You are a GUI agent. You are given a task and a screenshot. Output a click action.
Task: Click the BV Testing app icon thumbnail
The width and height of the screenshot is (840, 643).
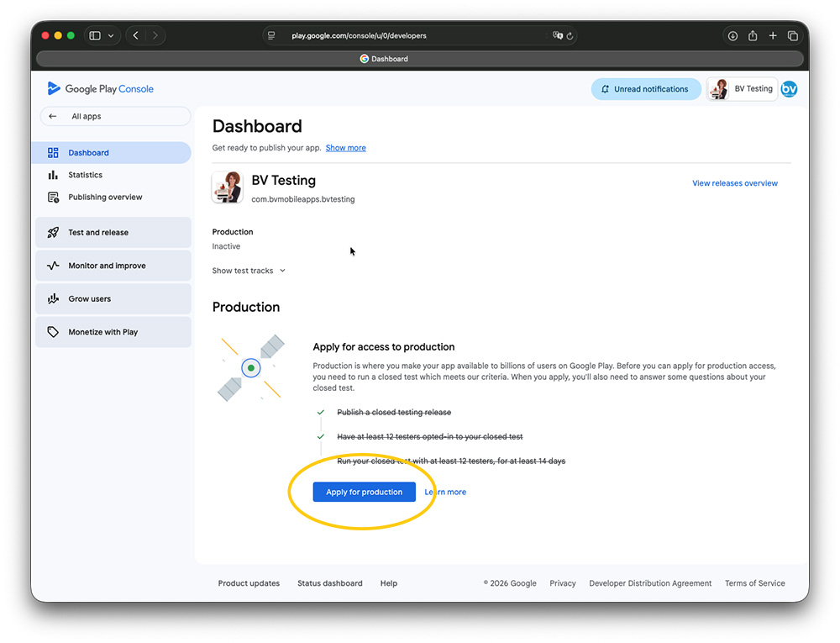(x=227, y=187)
